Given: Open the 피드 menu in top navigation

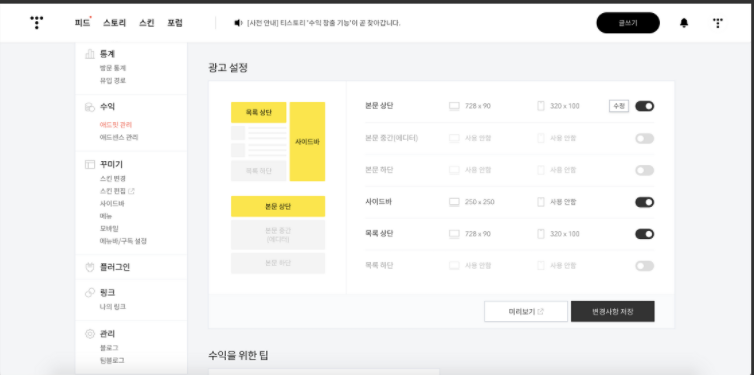Looking at the screenshot, I should pos(82,23).
